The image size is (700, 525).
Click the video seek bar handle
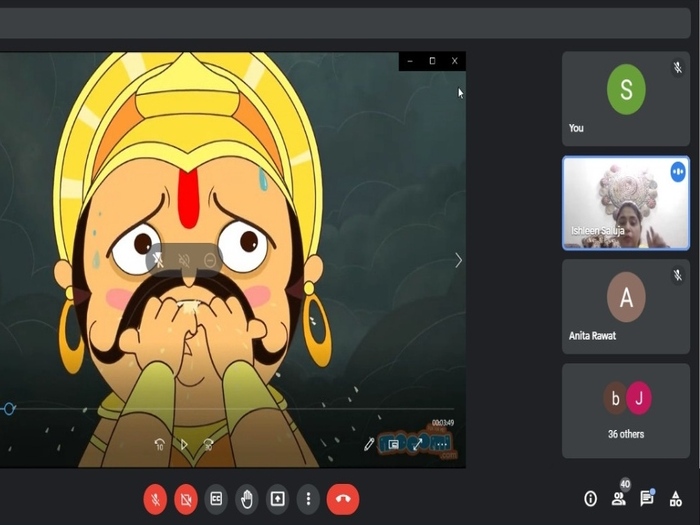coord(9,408)
